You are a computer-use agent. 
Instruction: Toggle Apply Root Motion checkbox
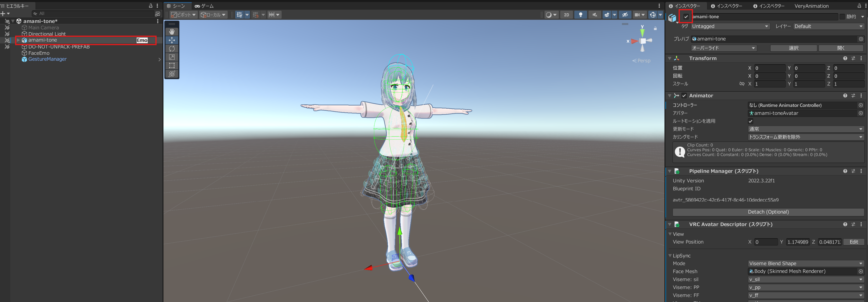pos(750,121)
